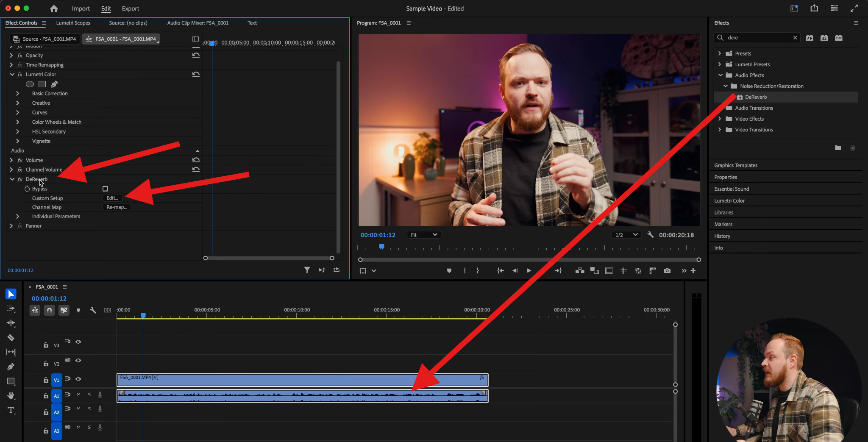Open the timeline wrench settings icon
This screenshot has width=868, height=442.
pos(93,310)
